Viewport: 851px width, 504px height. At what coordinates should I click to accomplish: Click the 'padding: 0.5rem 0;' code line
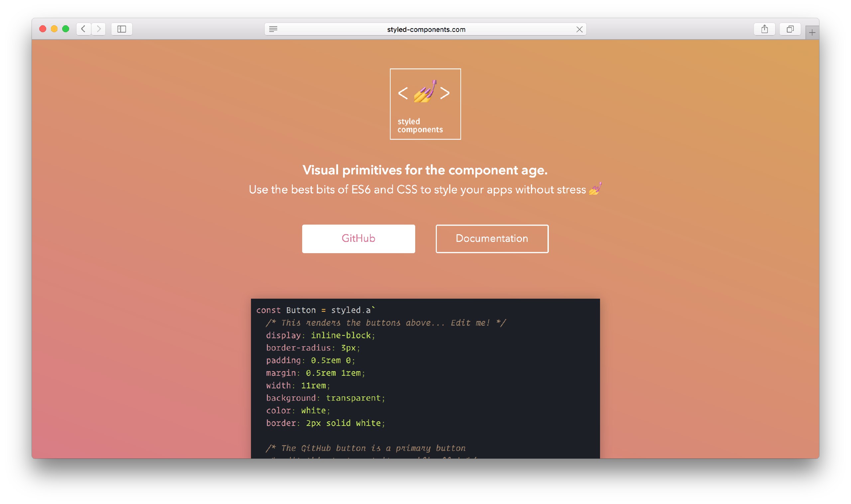310,360
